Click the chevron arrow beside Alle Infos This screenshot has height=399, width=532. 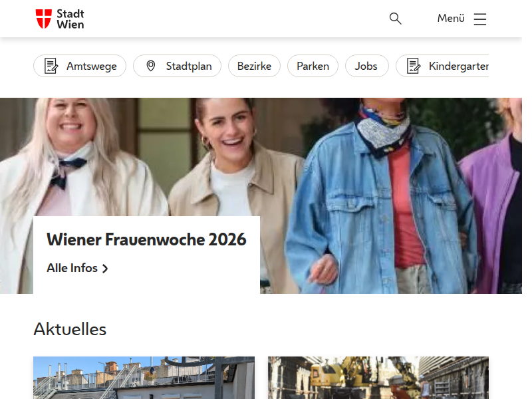[105, 269]
